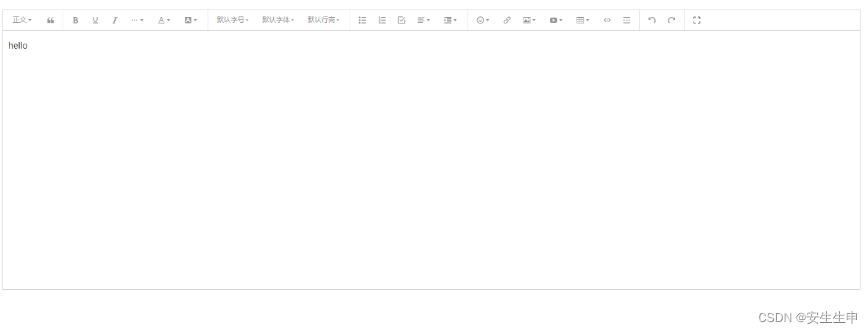Screen dimensions: 868x331
Task: Toggle underline formatting
Action: (95, 20)
